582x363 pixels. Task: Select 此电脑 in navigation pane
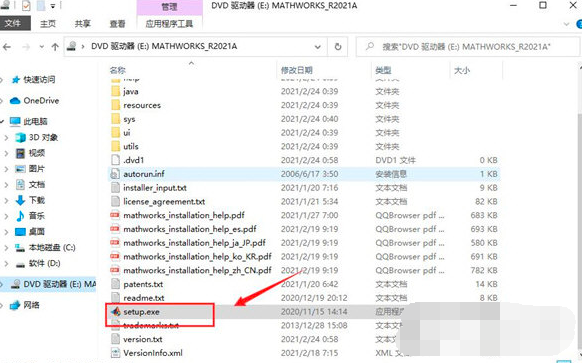point(35,121)
